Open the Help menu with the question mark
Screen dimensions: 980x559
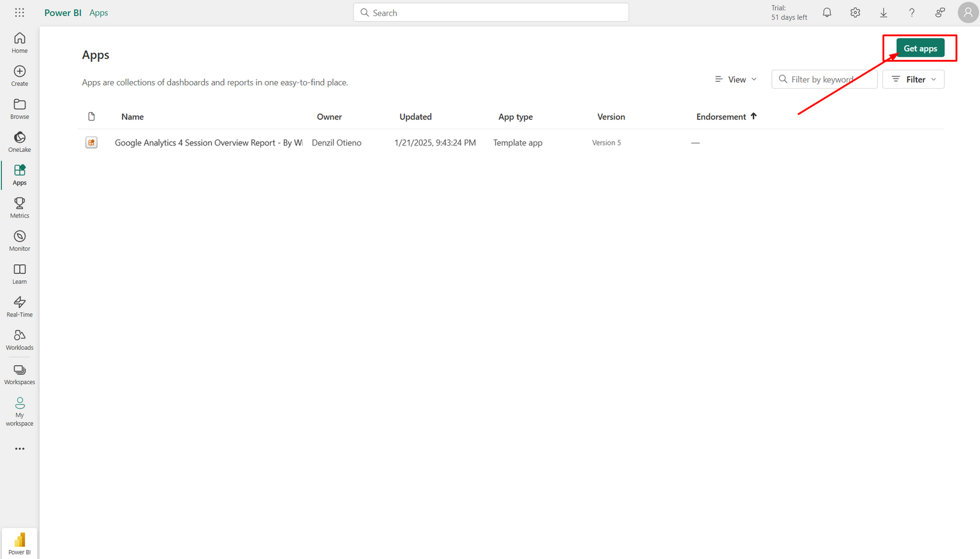pos(912,12)
